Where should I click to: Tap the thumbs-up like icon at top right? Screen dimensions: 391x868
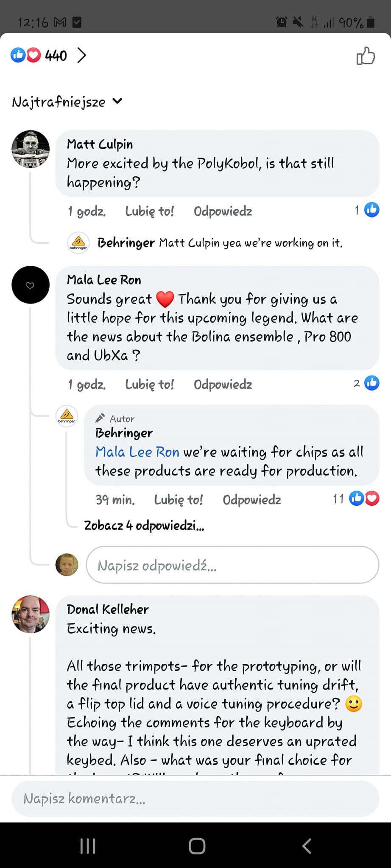tap(366, 56)
